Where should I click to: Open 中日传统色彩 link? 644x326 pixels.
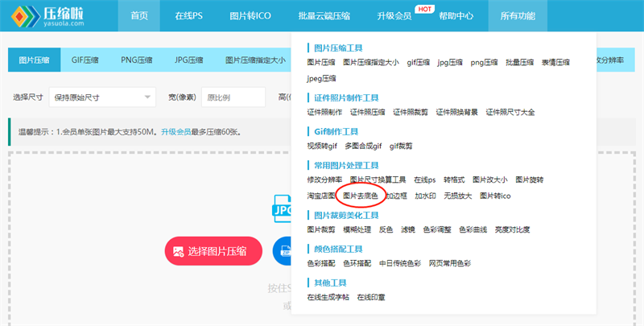coord(399,263)
